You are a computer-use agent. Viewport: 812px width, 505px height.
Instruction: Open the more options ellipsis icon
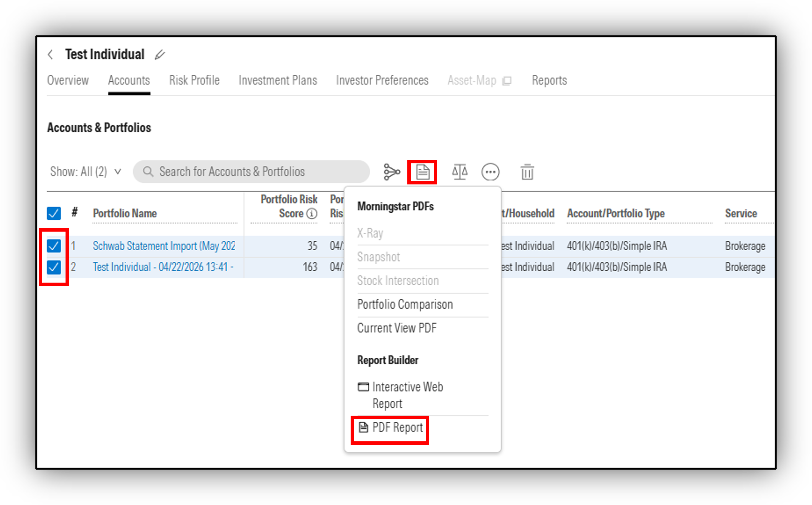pyautogui.click(x=490, y=172)
